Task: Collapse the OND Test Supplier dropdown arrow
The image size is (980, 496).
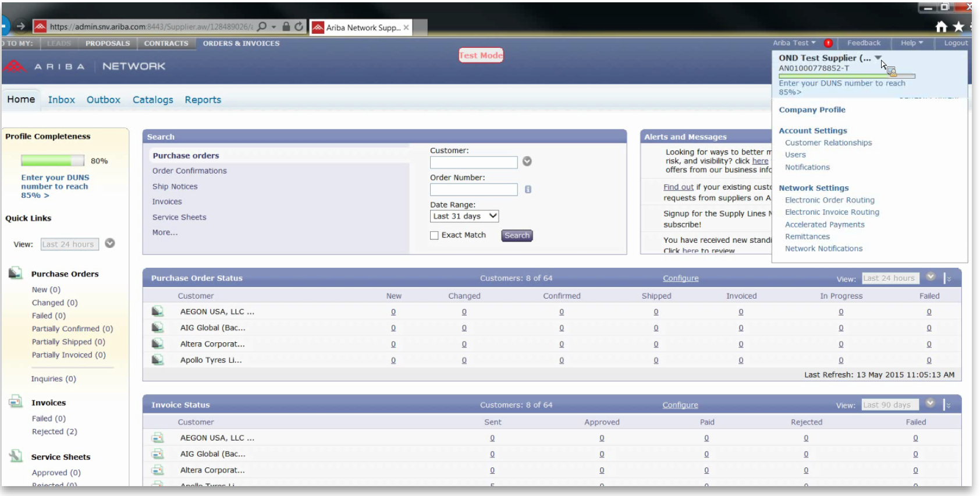Action: [878, 58]
